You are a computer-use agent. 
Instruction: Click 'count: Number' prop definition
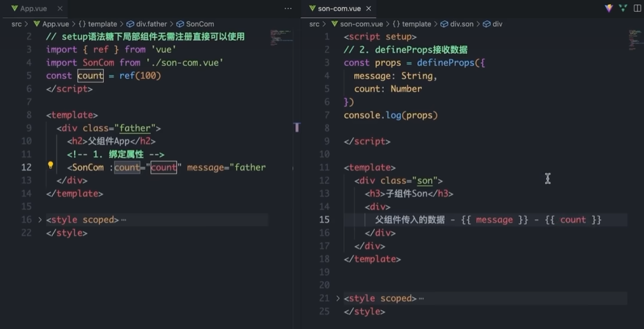pos(388,89)
